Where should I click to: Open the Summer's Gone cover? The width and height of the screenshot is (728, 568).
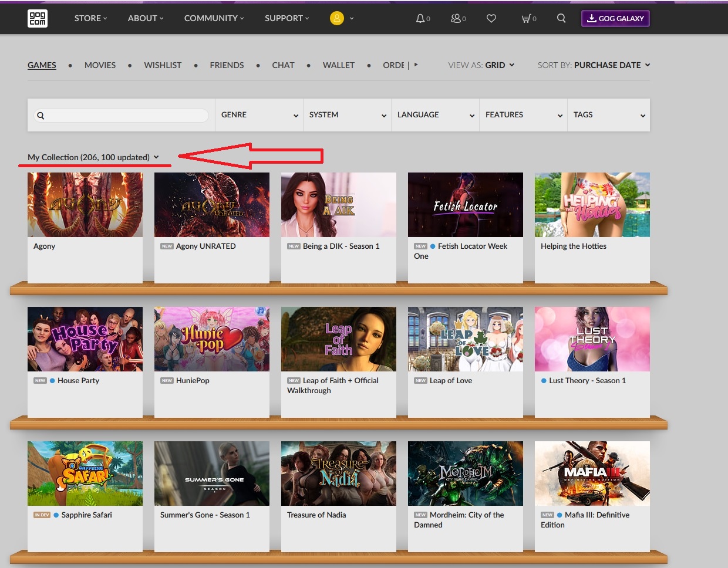(x=212, y=474)
